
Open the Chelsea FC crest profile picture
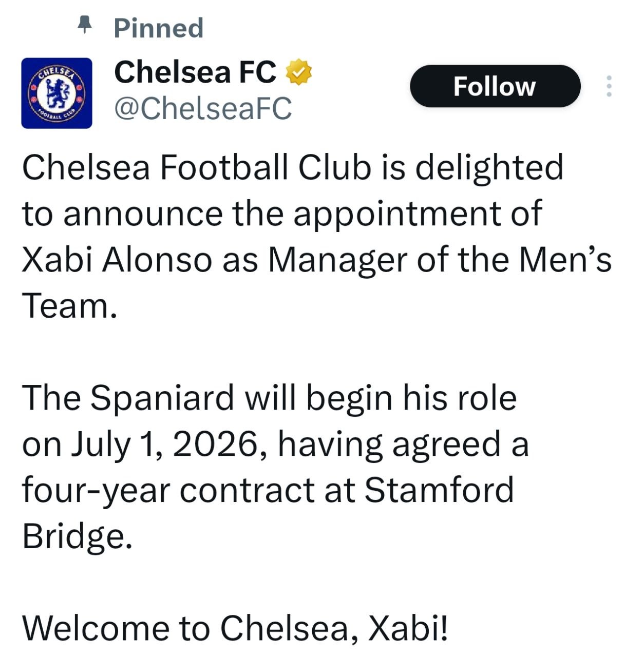(56, 93)
